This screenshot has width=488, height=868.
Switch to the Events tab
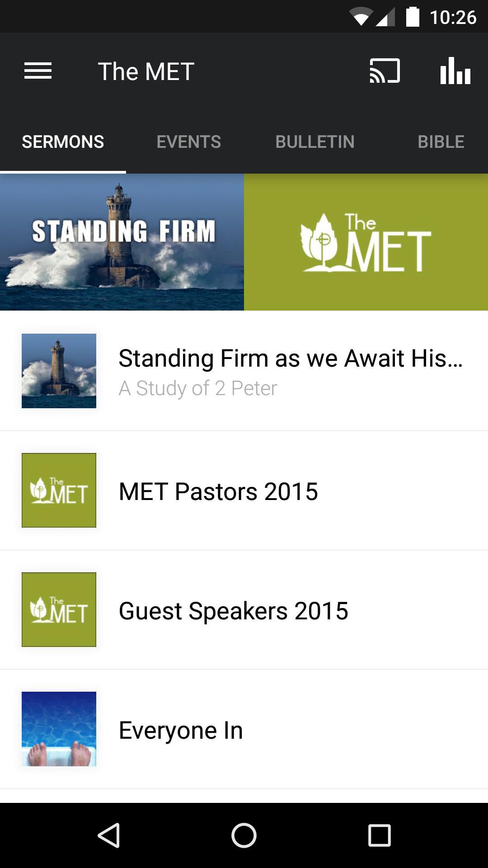coord(188,142)
